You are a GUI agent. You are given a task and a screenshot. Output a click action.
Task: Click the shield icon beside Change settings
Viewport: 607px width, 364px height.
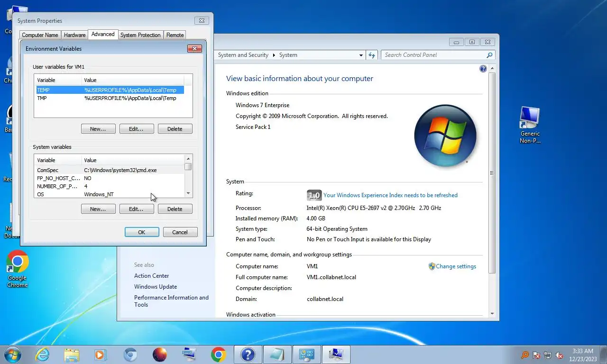click(x=432, y=266)
